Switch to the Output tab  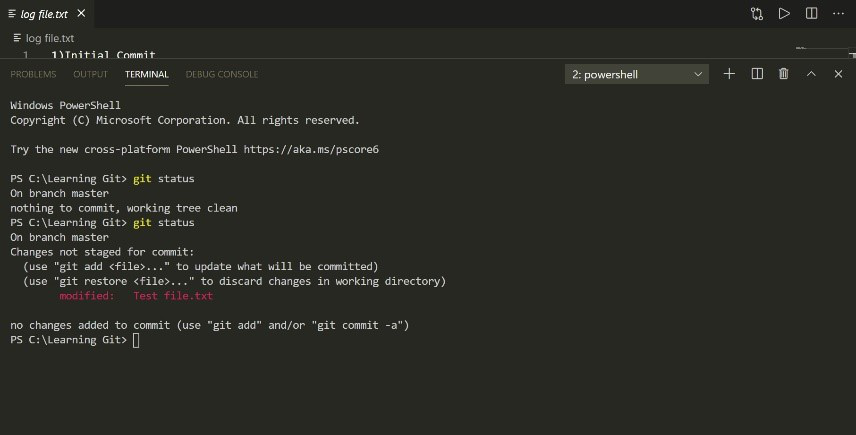point(90,74)
